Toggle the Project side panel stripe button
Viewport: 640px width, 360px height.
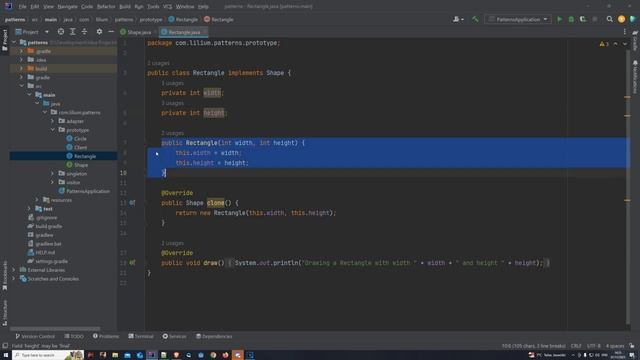[4, 40]
